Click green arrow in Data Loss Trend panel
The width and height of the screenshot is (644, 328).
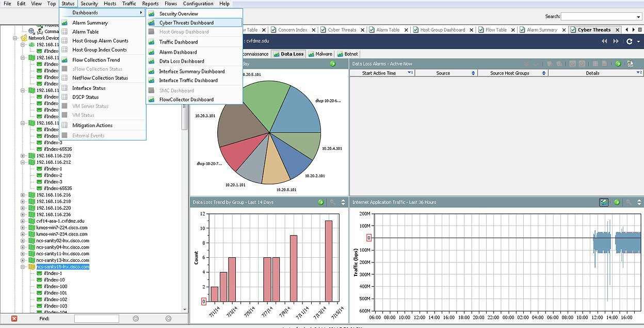[x=320, y=202]
